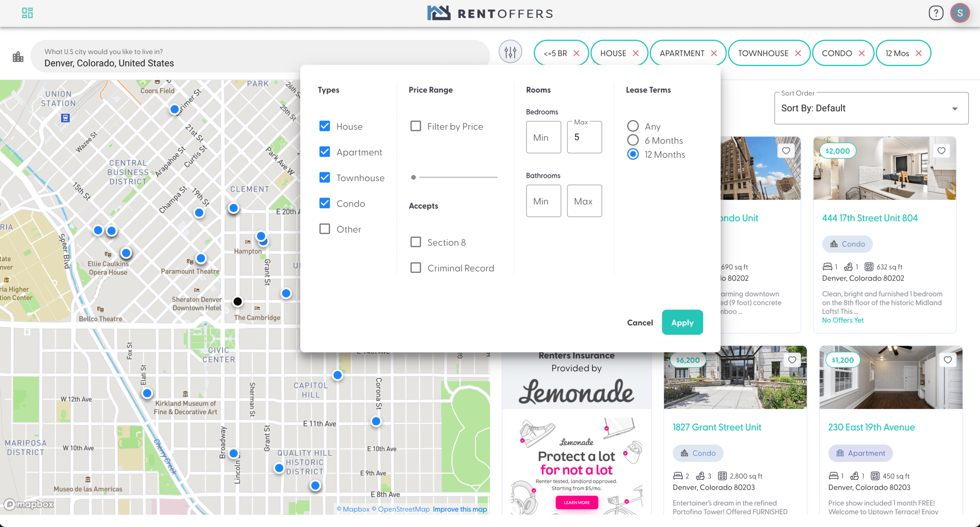
Task: Remove the HOUSE filter chip
Action: point(635,53)
